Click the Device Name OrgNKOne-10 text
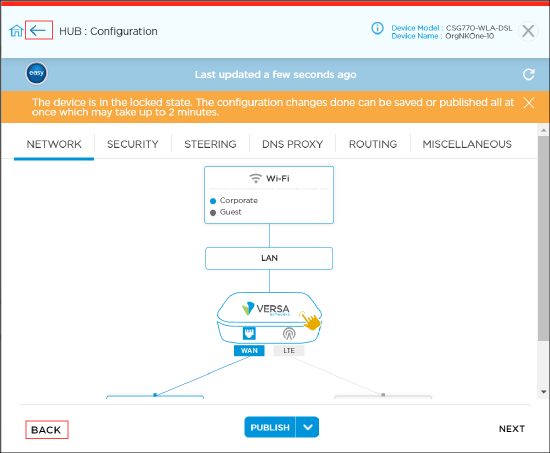The image size is (550, 453). 443,36
